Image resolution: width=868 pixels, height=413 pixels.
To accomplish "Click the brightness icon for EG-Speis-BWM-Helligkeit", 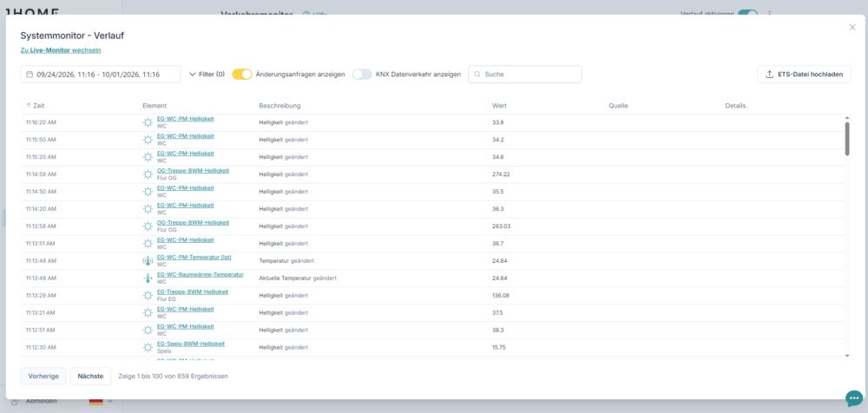I will pyautogui.click(x=148, y=347).
